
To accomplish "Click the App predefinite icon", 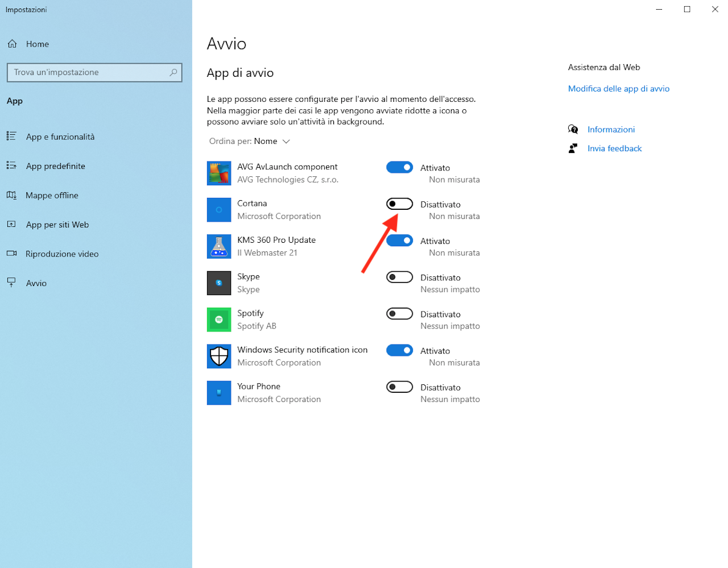I will click(x=11, y=165).
